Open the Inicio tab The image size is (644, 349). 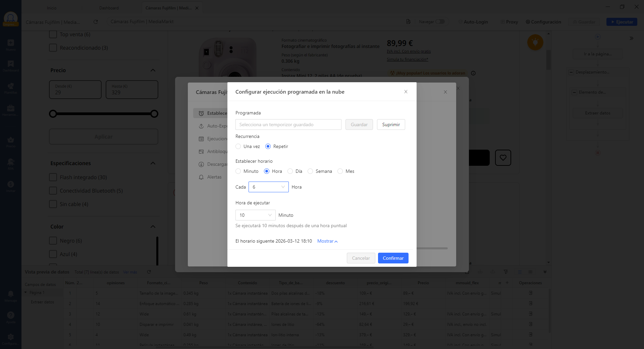point(52,8)
